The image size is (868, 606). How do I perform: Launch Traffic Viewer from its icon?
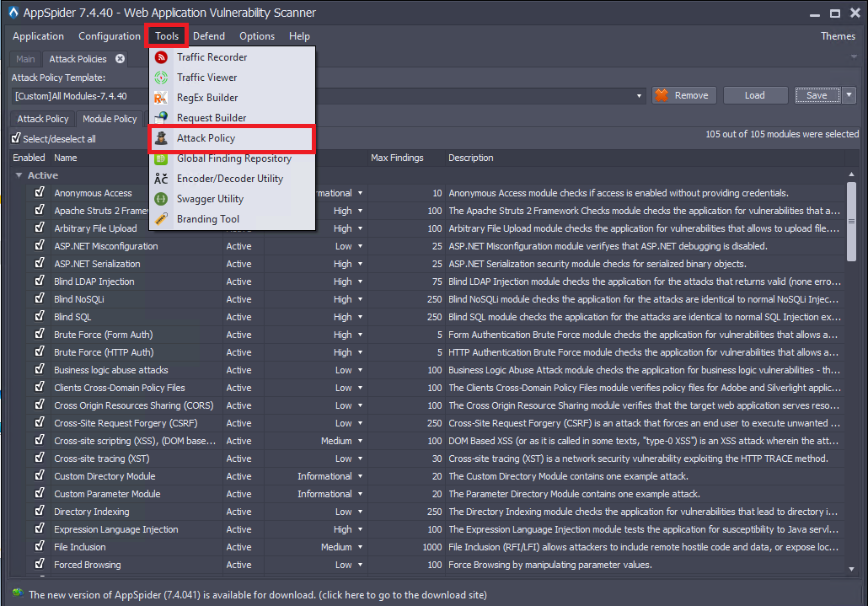tap(161, 78)
